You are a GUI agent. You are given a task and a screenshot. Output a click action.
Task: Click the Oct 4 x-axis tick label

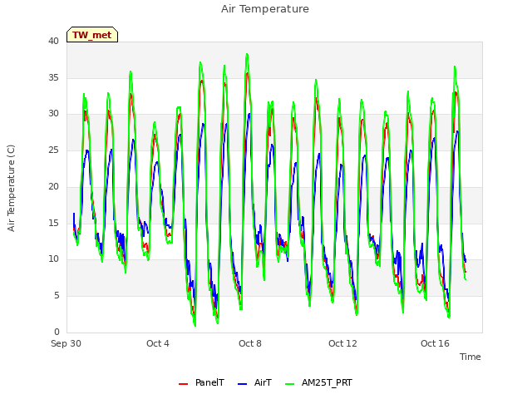(158, 343)
